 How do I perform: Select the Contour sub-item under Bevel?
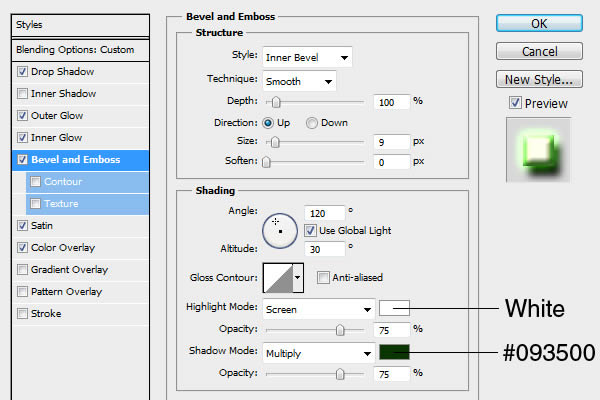point(62,181)
